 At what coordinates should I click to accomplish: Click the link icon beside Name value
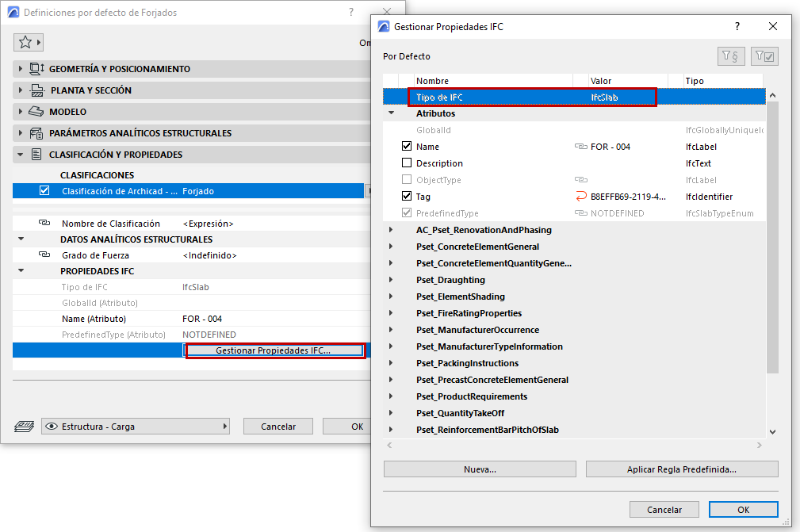(x=580, y=147)
